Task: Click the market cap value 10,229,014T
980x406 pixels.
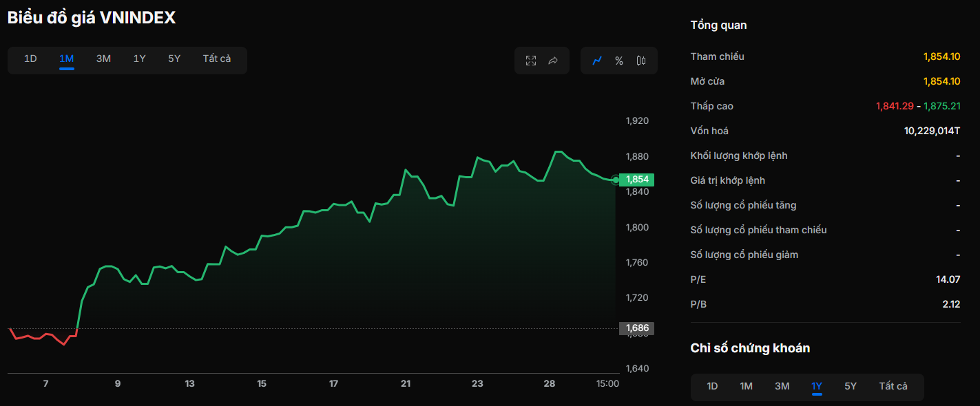Action: coord(932,131)
